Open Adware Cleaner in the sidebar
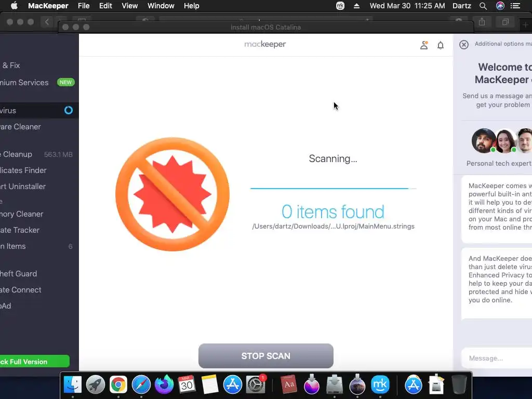 (x=39, y=127)
